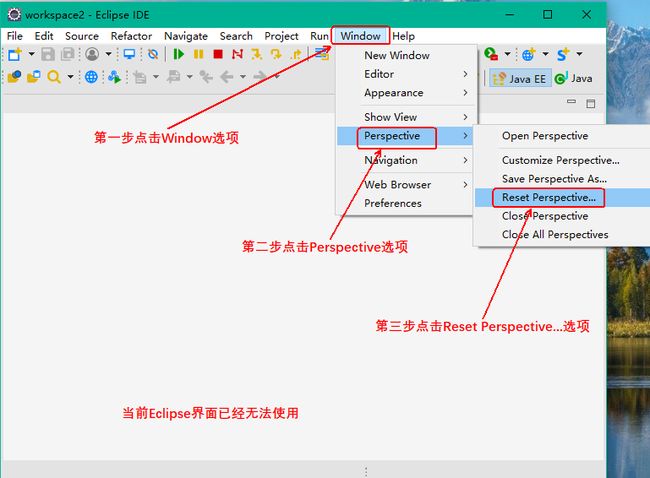
Task: Click the Open Task folder icon
Action: [34, 77]
